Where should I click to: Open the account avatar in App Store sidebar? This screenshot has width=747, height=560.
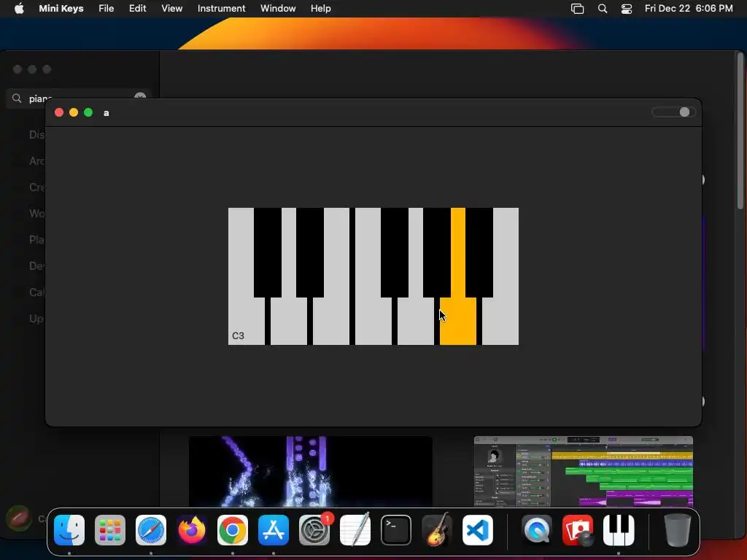tap(19, 518)
